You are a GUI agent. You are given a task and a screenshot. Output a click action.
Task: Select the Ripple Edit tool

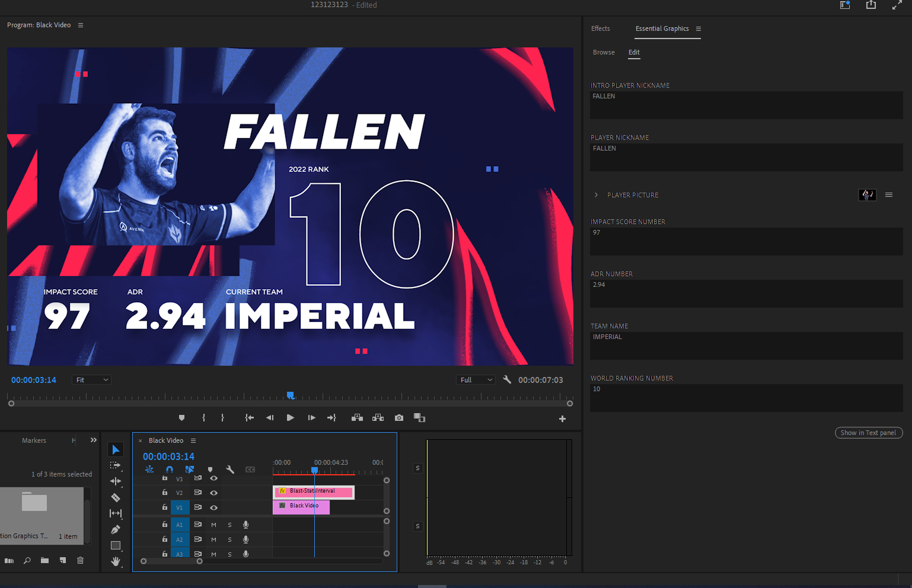pos(116,481)
